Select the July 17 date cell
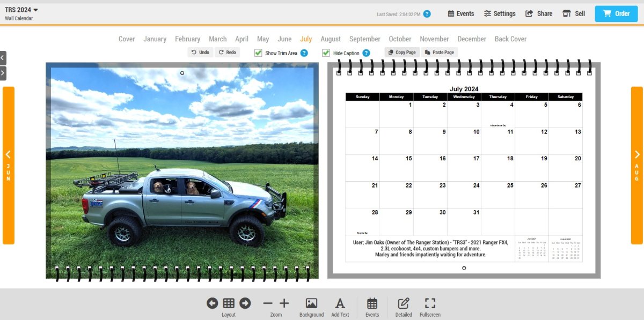This screenshot has width=644, height=320. pyautogui.click(x=464, y=168)
